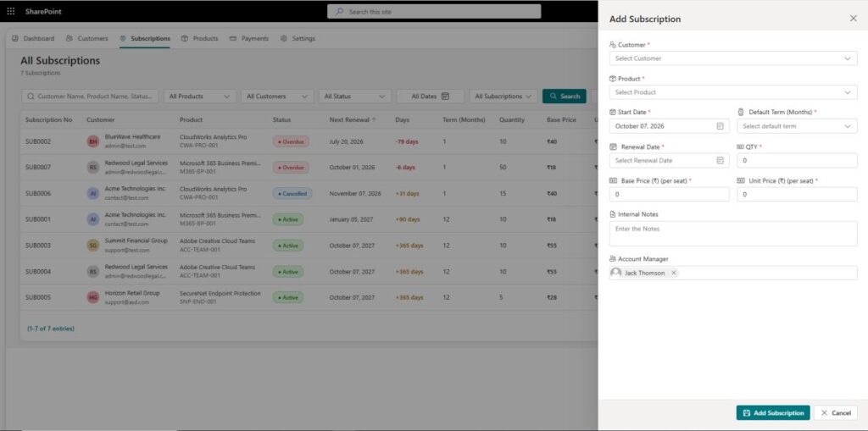
Task: Click the AI avatar in SUB0006 row
Action: point(93,194)
